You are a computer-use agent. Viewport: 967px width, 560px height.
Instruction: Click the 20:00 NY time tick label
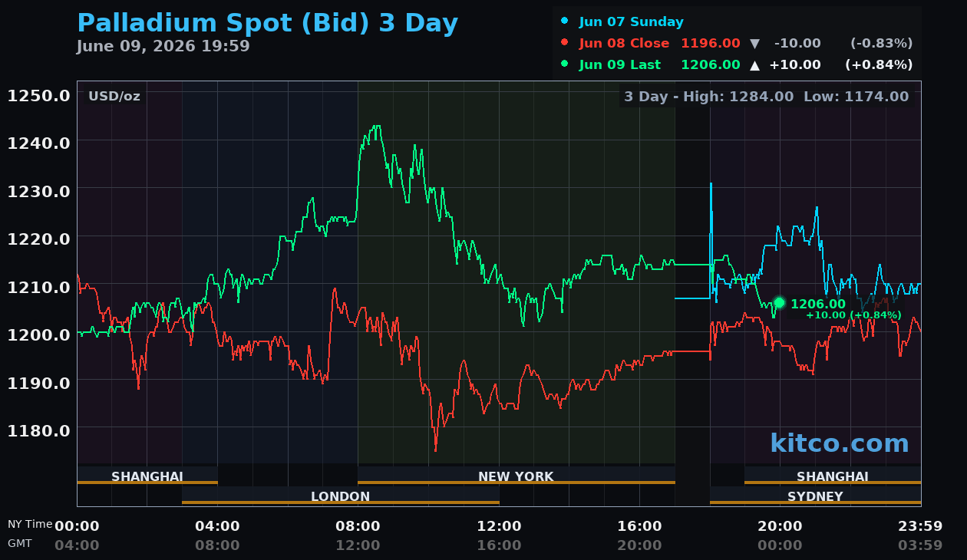point(781,526)
